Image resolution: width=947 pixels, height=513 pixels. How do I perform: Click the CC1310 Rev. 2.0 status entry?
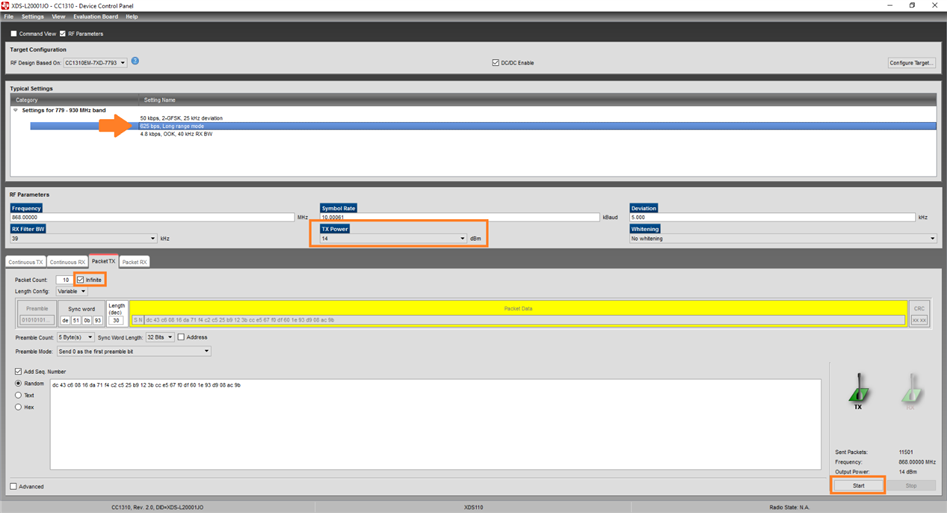(x=157, y=508)
